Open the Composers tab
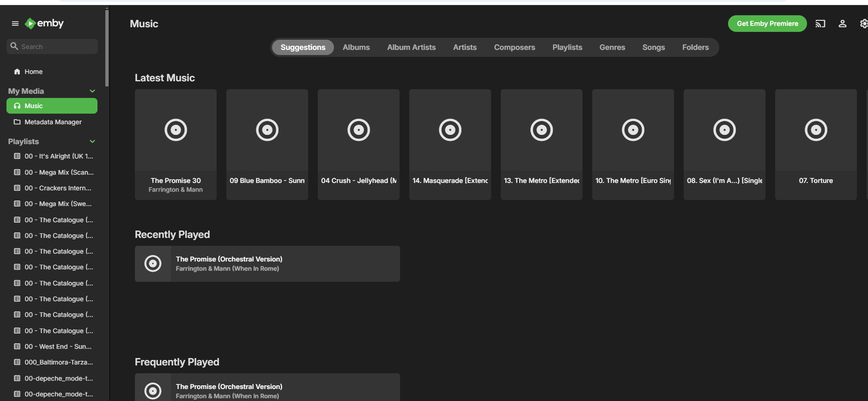 pyautogui.click(x=514, y=47)
